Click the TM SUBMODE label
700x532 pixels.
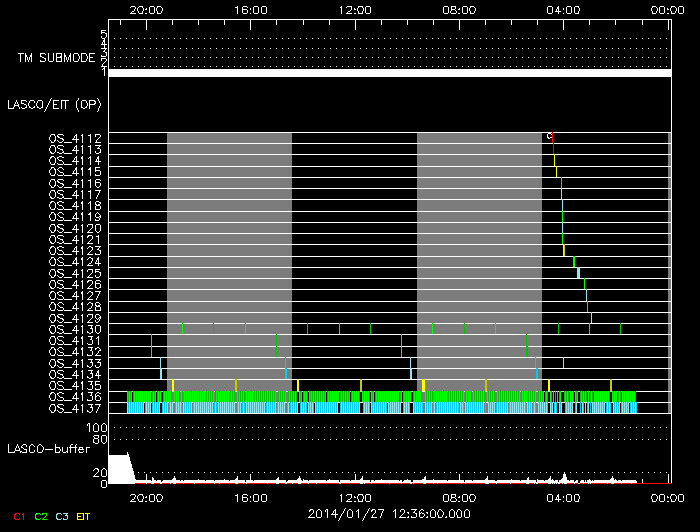click(x=55, y=58)
